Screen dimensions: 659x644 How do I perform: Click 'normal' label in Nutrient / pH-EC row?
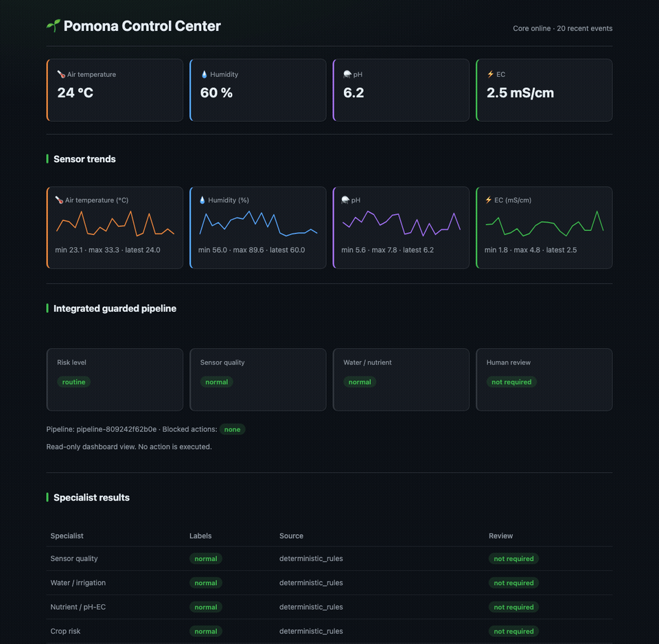(x=205, y=607)
